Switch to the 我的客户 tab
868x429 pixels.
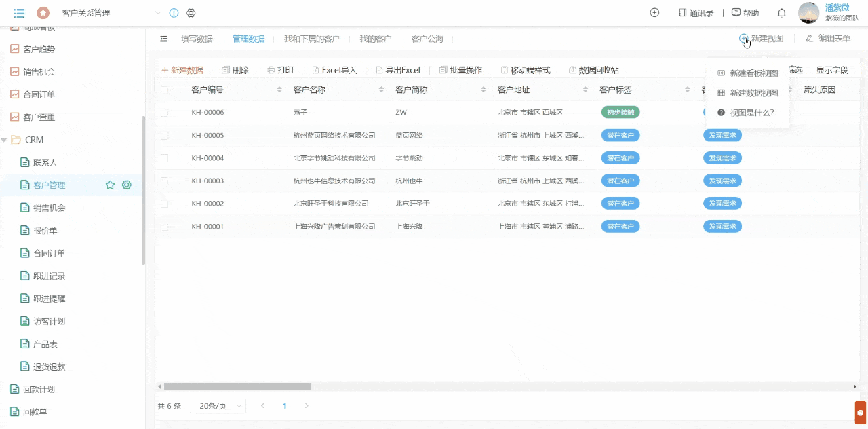click(376, 39)
